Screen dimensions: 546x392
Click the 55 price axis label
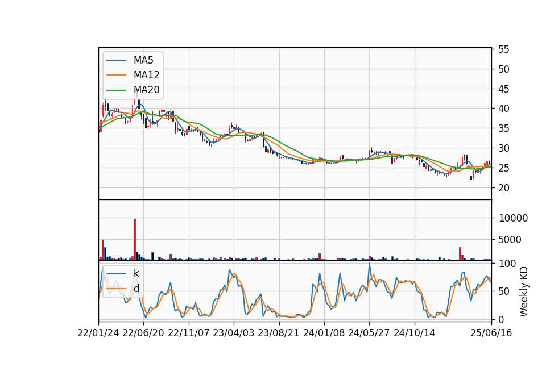(504, 49)
